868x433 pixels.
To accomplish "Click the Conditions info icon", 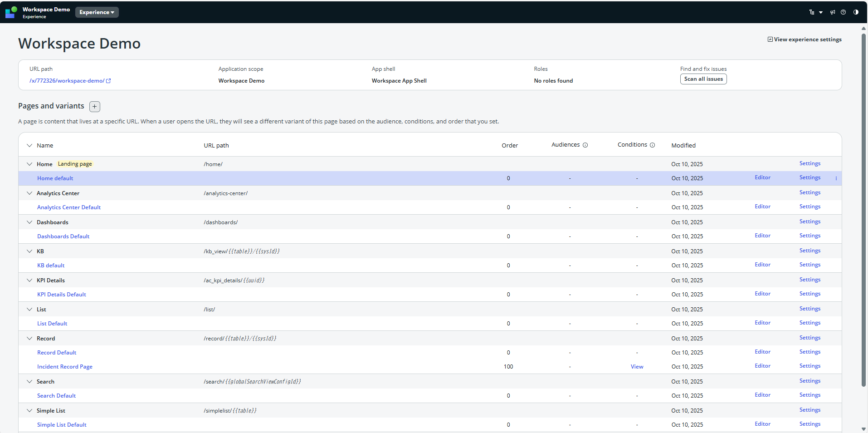I will pyautogui.click(x=652, y=145).
